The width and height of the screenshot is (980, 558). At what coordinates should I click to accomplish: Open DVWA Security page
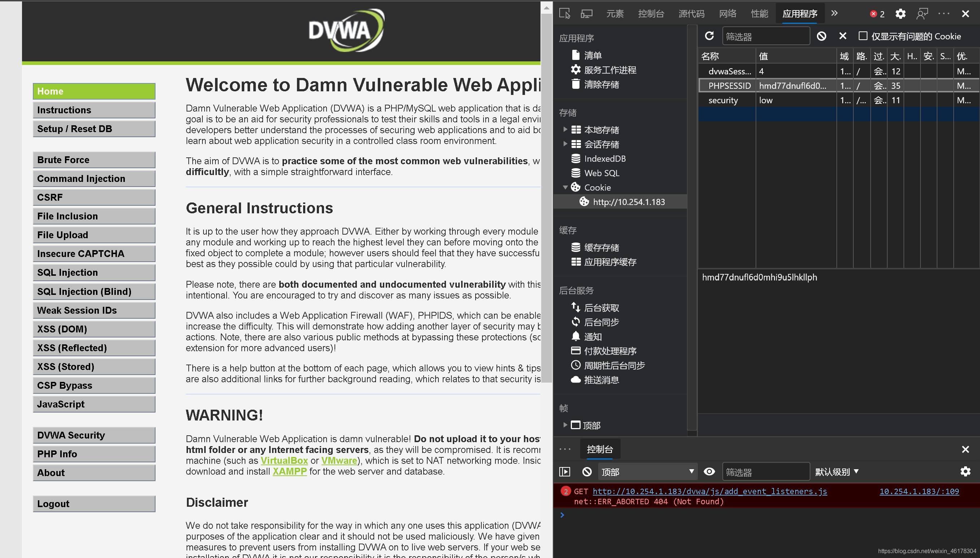[x=94, y=435]
